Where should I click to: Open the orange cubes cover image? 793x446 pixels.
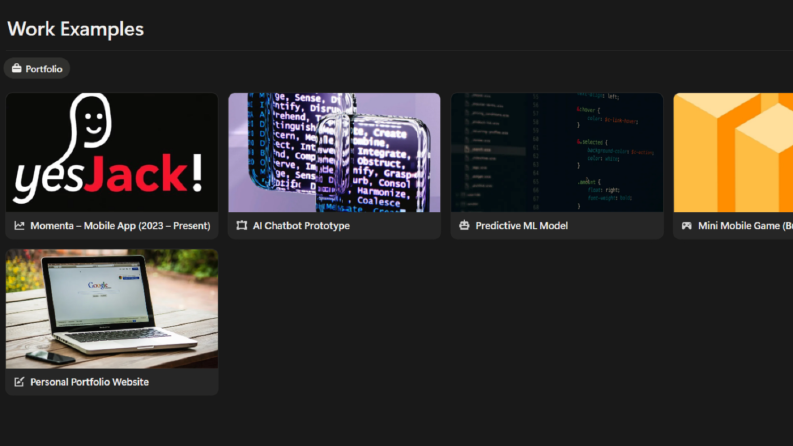tap(733, 152)
